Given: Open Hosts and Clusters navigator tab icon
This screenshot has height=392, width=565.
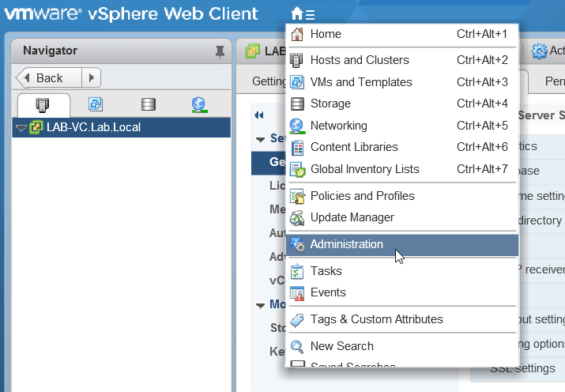Looking at the screenshot, I should point(44,104).
